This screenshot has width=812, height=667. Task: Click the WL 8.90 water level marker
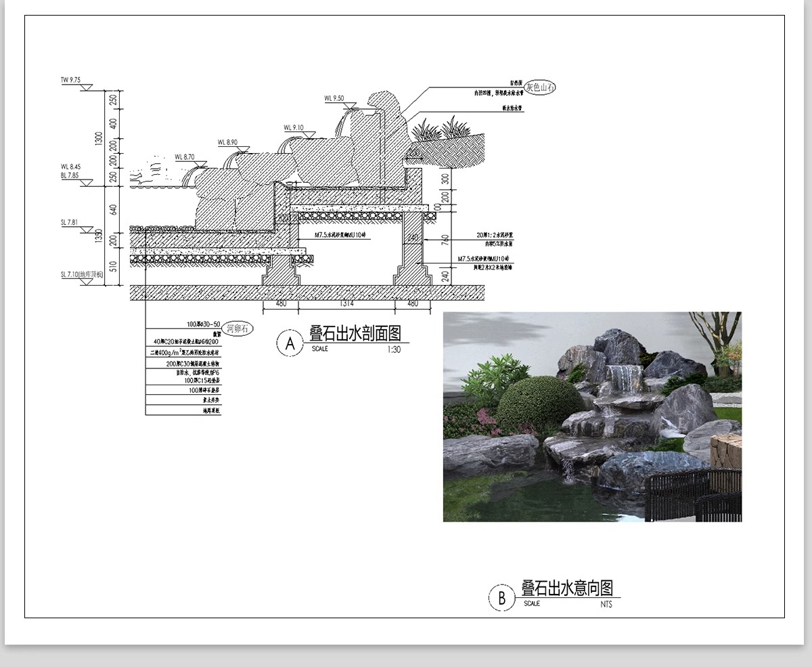pos(227,142)
